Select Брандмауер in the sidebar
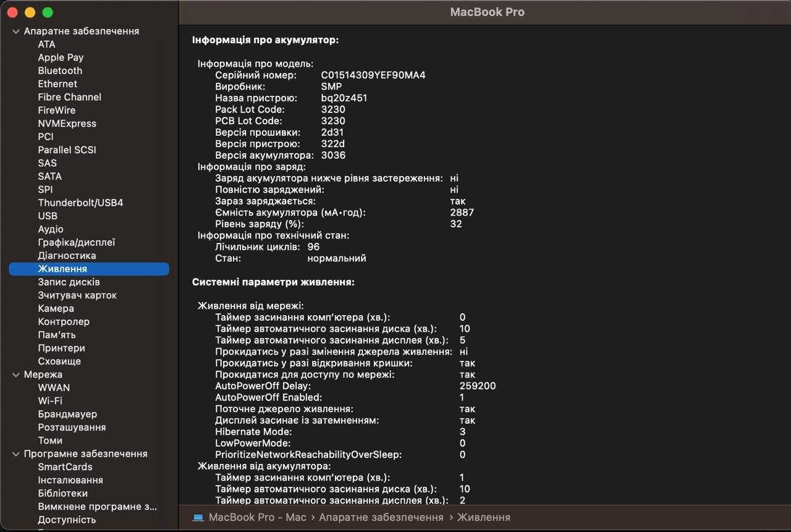Viewport: 791px width, 532px height. pyautogui.click(x=67, y=414)
